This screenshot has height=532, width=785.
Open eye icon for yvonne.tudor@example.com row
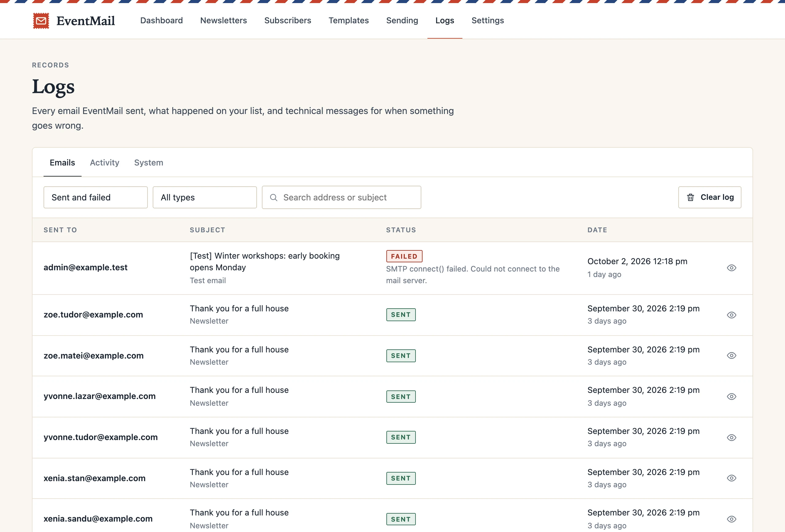point(731,438)
